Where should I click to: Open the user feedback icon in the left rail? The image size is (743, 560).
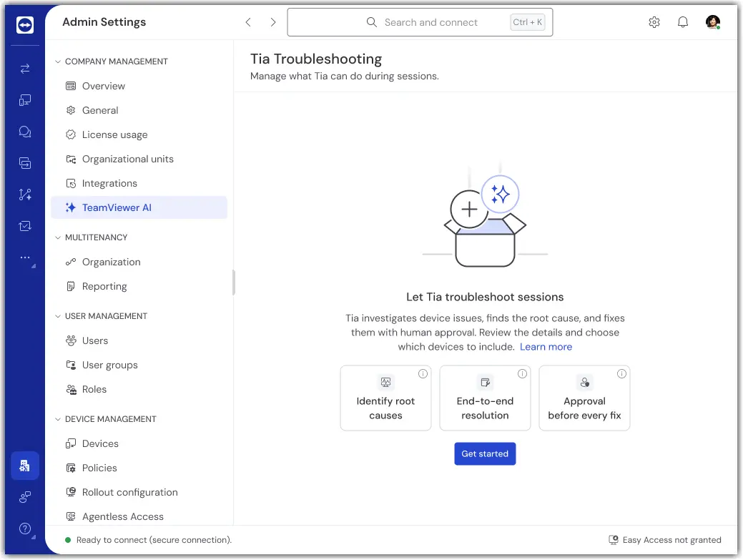(x=24, y=497)
